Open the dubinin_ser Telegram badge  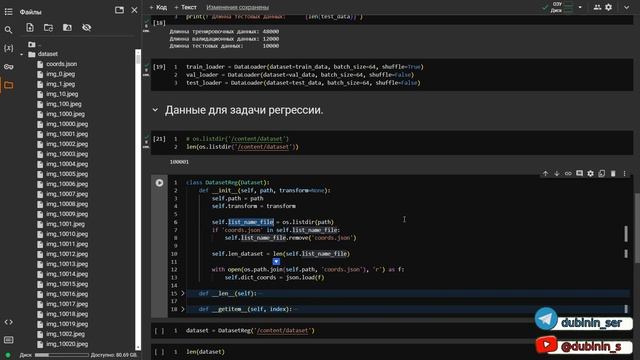pos(584,320)
